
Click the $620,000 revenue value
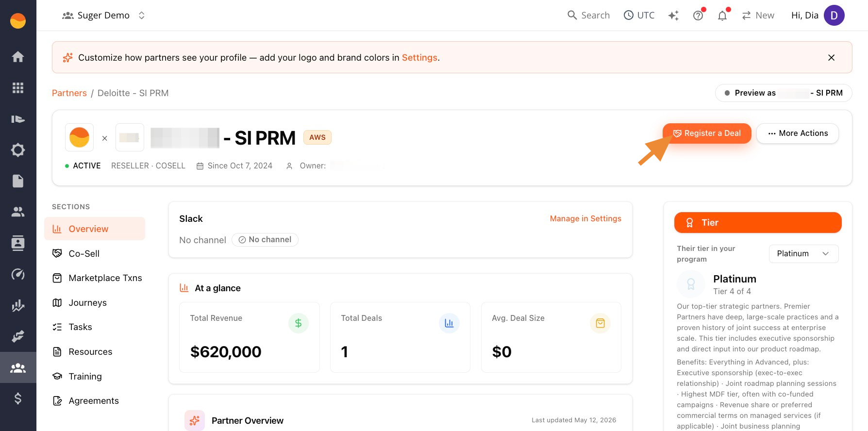[x=226, y=352]
